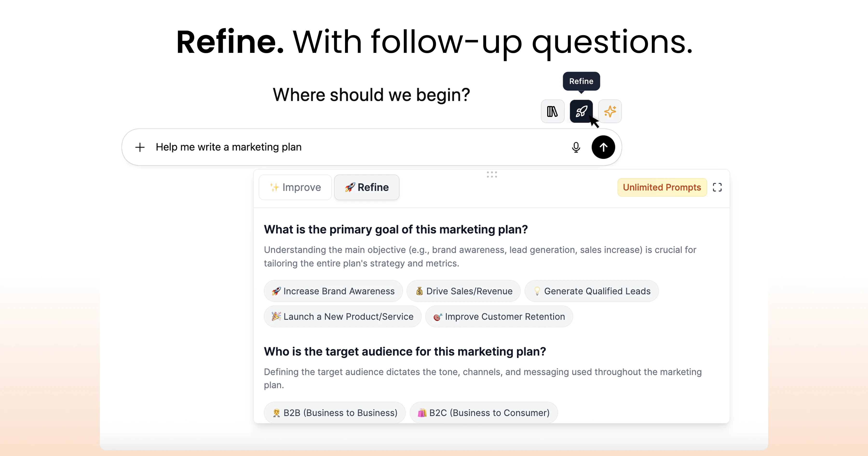868x456 pixels.
Task: Activate the microphone voice input
Action: pyautogui.click(x=576, y=147)
